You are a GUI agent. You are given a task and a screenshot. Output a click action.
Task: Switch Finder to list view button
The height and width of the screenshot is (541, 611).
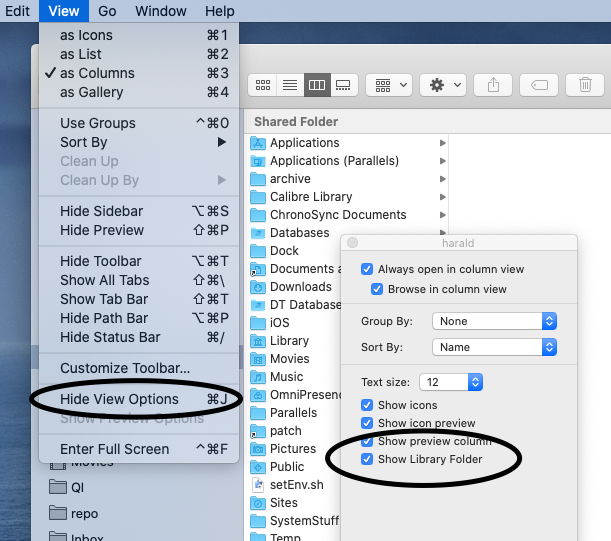click(290, 85)
